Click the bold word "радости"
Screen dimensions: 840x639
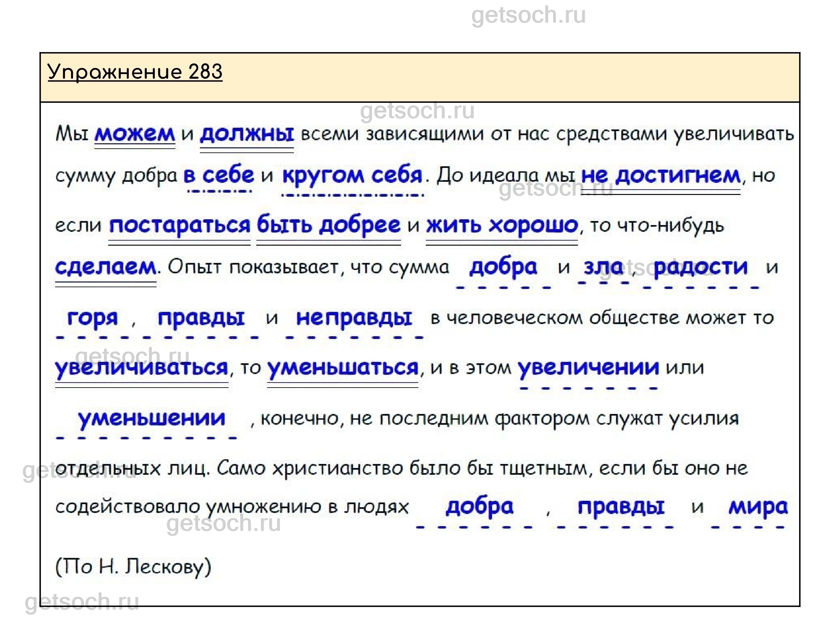[700, 267]
